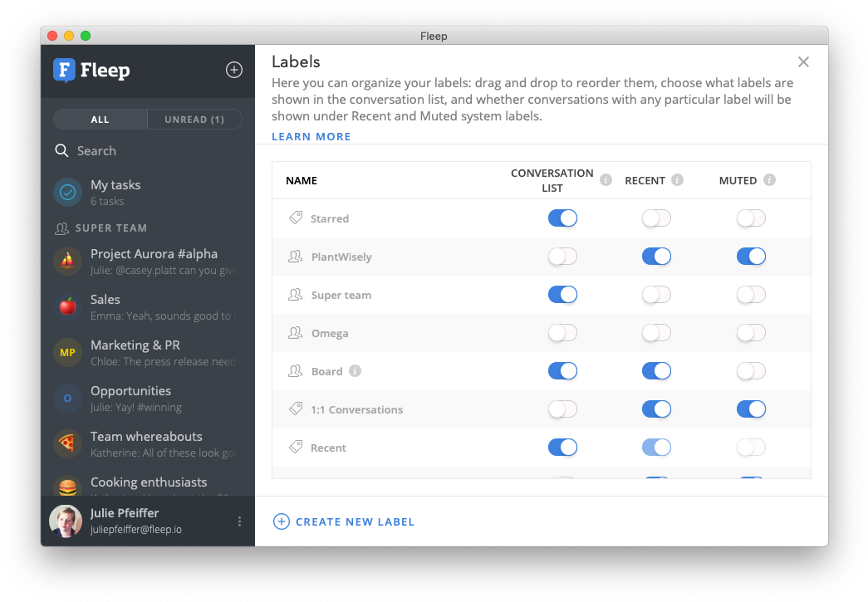This screenshot has height=602, width=868.
Task: Click the info icon beside the Board label
Action: click(355, 371)
